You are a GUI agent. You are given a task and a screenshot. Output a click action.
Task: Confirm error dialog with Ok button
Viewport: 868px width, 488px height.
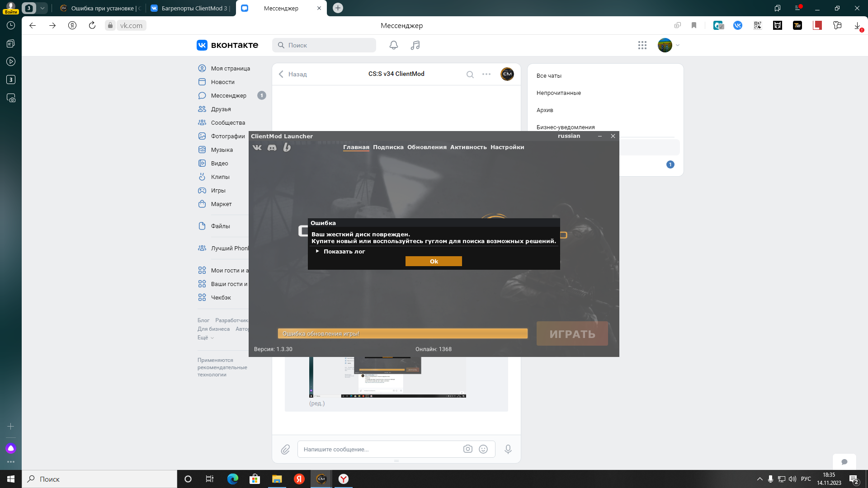(434, 261)
